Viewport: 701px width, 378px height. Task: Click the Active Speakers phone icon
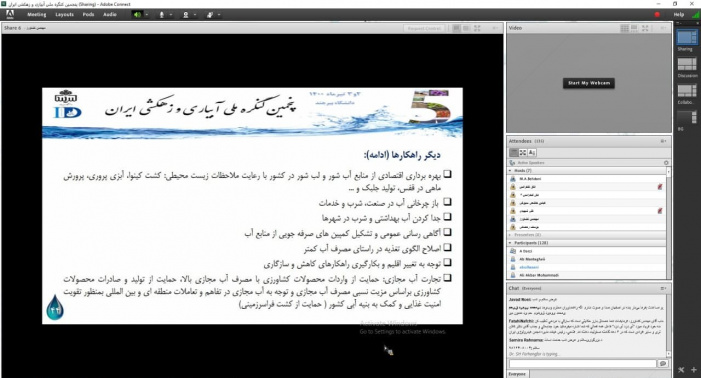click(512, 163)
